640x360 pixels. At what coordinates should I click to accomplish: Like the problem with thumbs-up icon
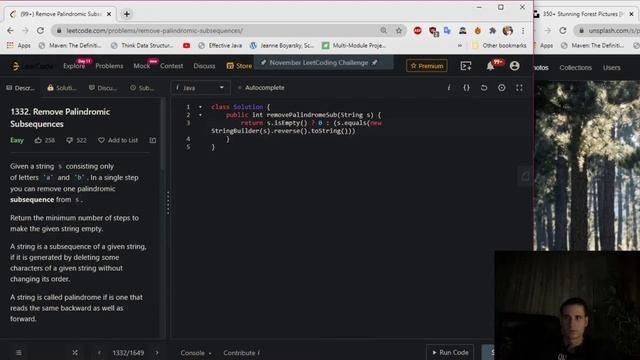(x=38, y=140)
